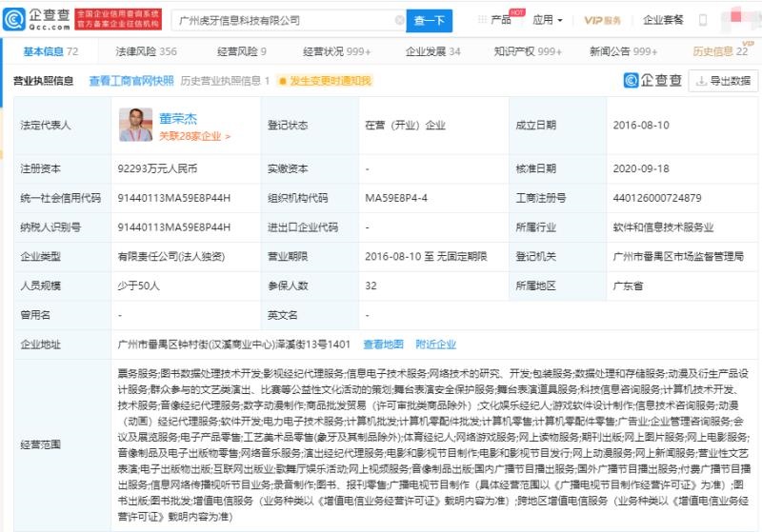Select registered capital 92293万元人民币

157,168
